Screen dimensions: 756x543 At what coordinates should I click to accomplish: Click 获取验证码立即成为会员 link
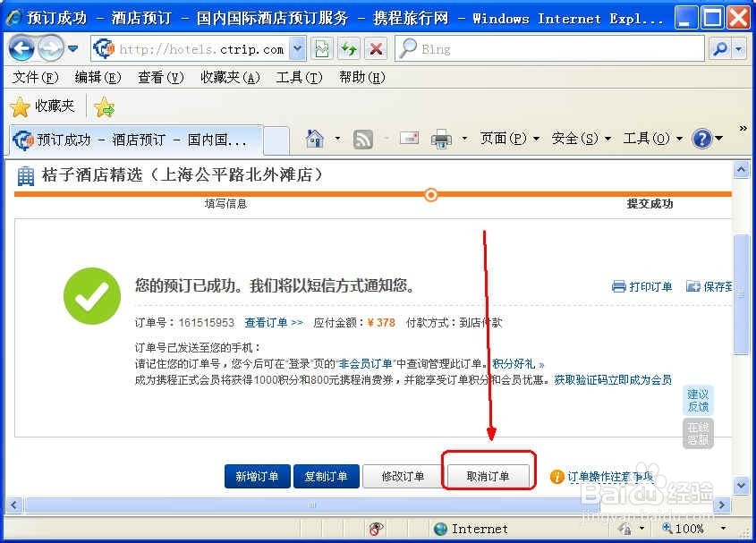[613, 380]
